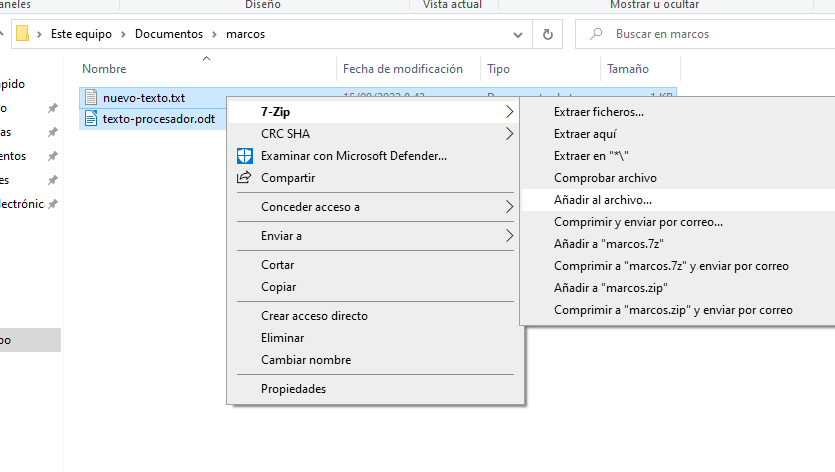
Task: Open the address bar history dropdown
Action: [x=518, y=35]
